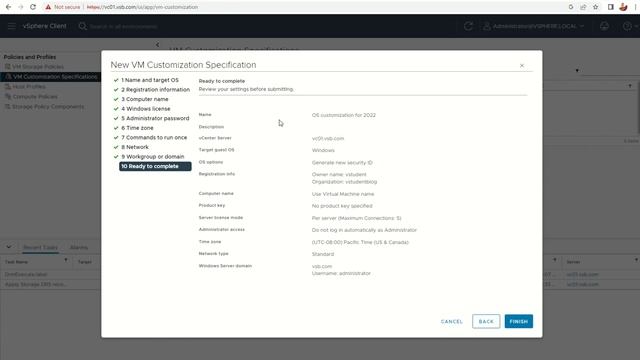Go to step 4 Windows license
This screenshot has width=640, height=360.
pos(146,109)
